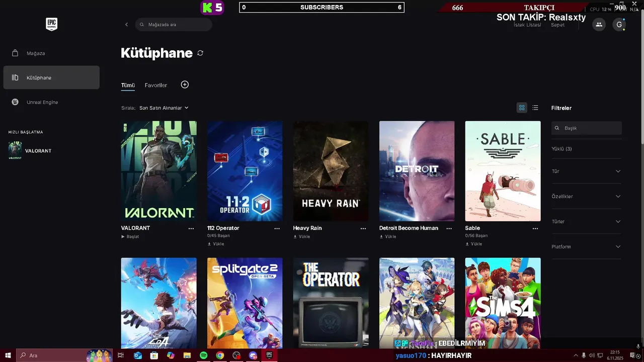This screenshot has width=644, height=362.
Task: Switch to grid view
Action: point(522,108)
